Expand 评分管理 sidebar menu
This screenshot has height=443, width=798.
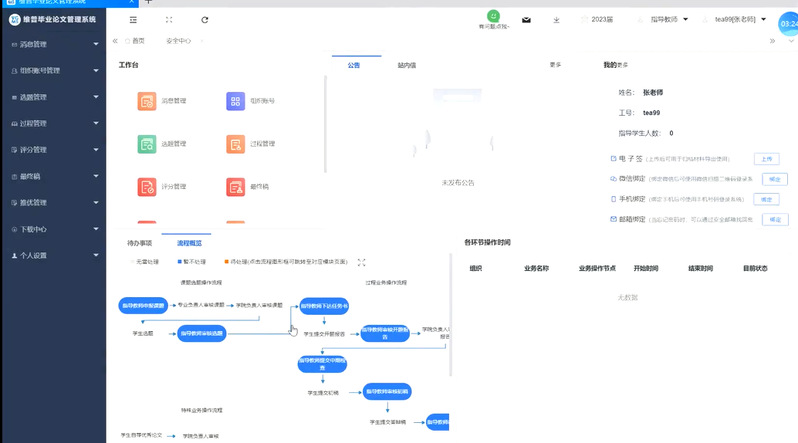click(53, 150)
